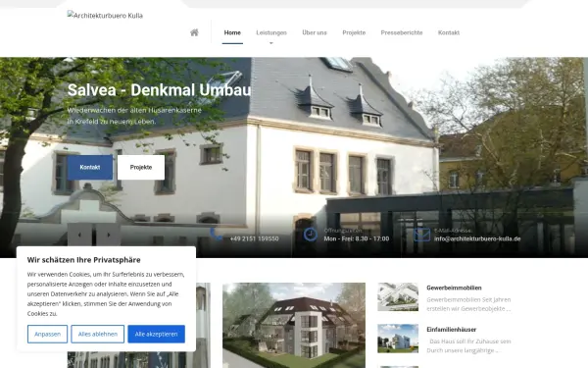588x368 pixels.
Task: Click the white Projekte button in the hero
Action: pyautogui.click(x=141, y=167)
